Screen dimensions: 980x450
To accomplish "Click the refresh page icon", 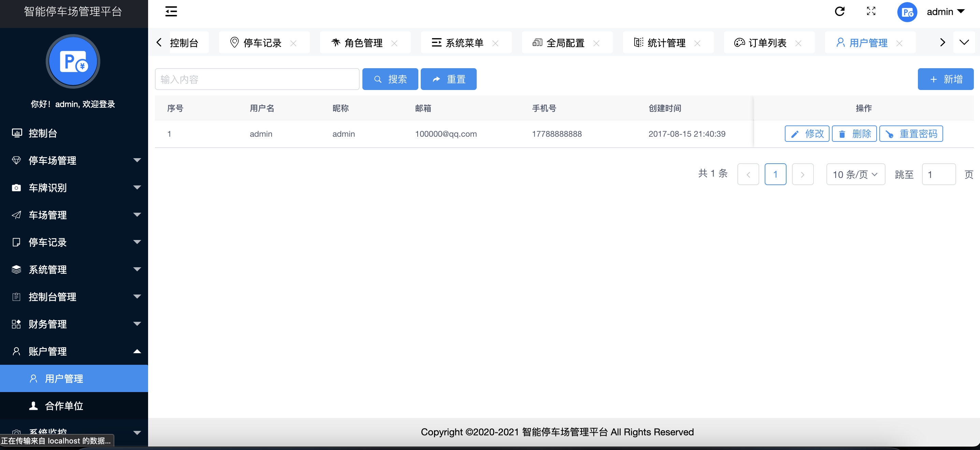I will [840, 11].
